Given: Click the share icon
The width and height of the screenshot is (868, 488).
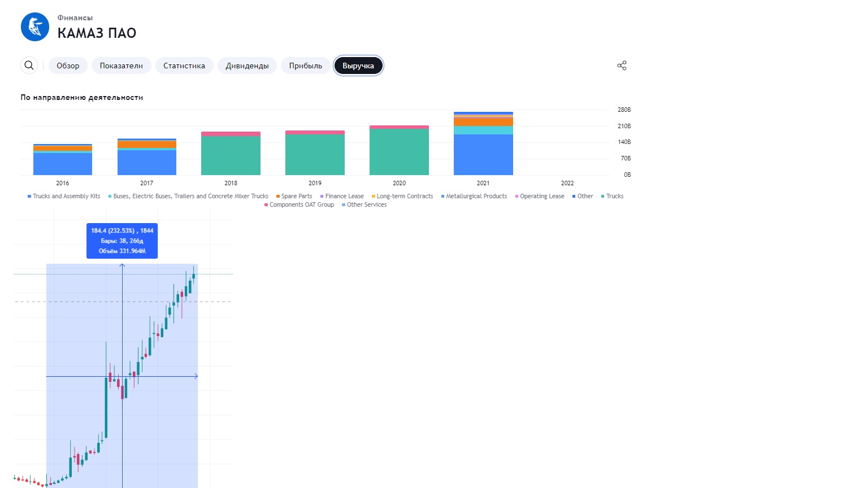Looking at the screenshot, I should click(x=622, y=66).
